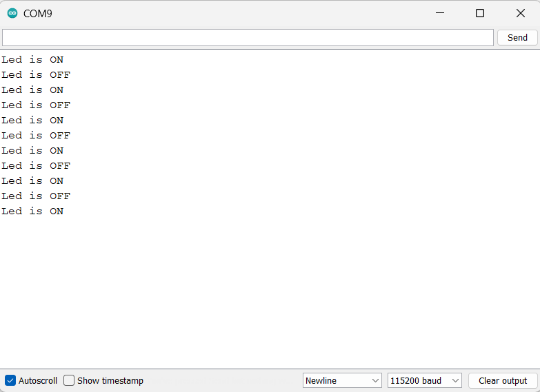Screen dimensions: 540x392
Task: Focus the serial message input field
Action: tap(248, 37)
